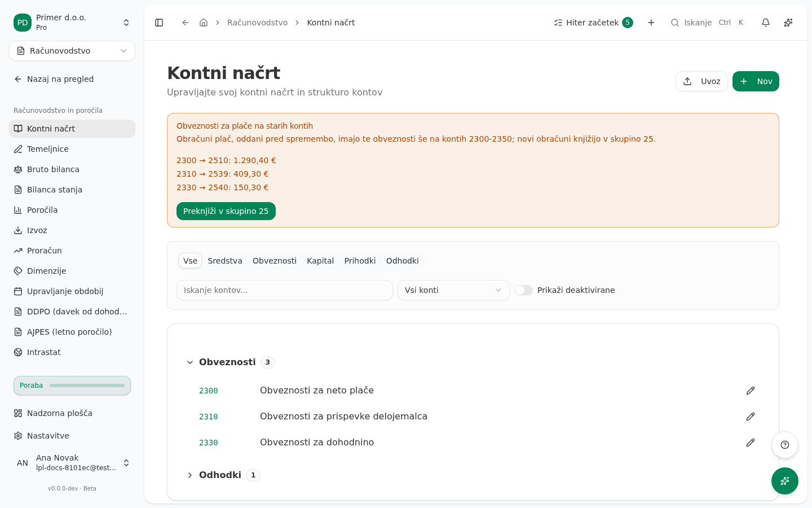Screen dimensions: 812x508
Task: Open Bruto bilanca in the sidebar
Action: tap(72, 169)
